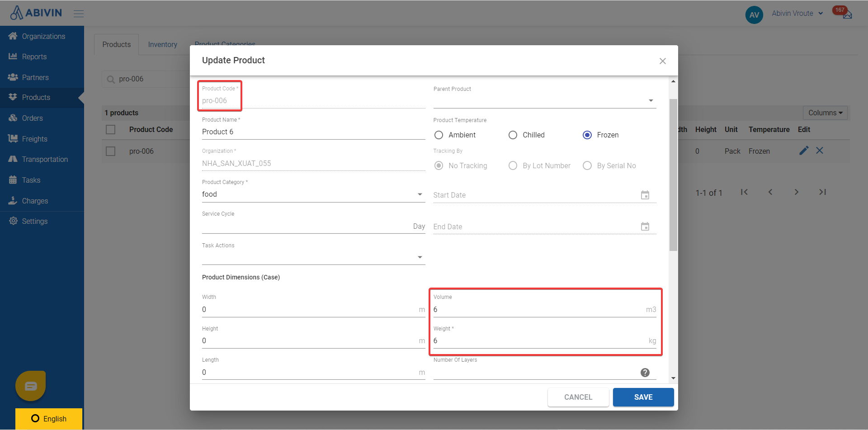Click the dialog scrollbar down arrow
This screenshot has width=868, height=430.
coord(673,378)
